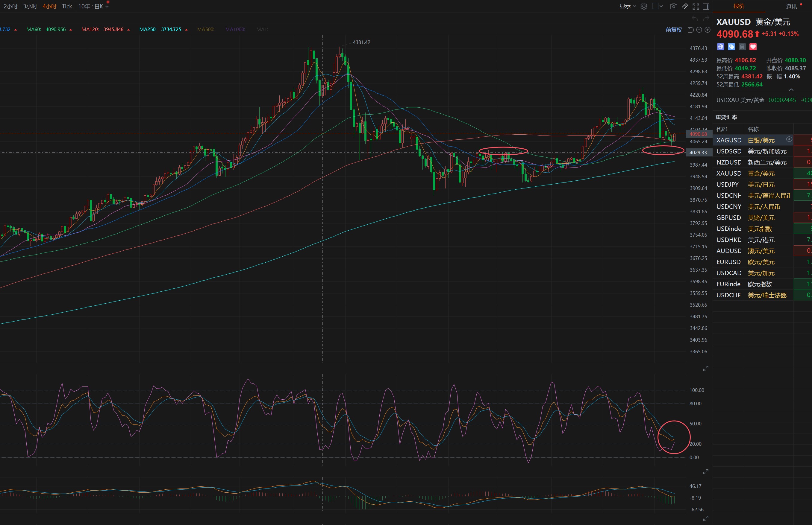Zoom out chart with minus icon
The image size is (812, 525).
(699, 30)
